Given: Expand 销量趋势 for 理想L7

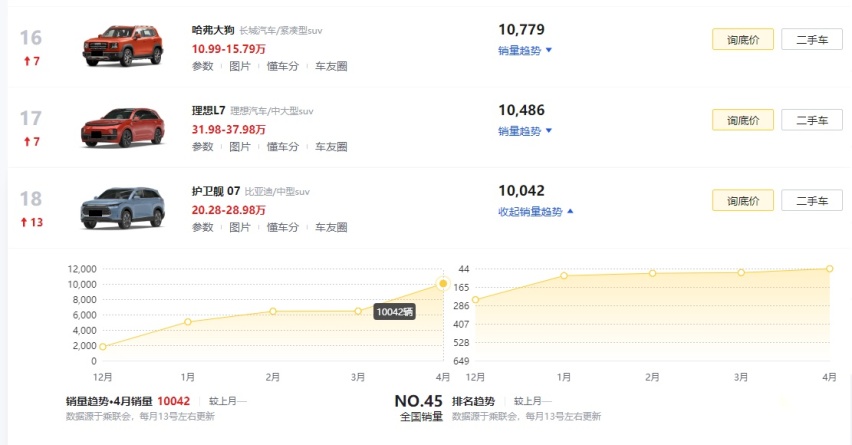Looking at the screenshot, I should point(525,131).
